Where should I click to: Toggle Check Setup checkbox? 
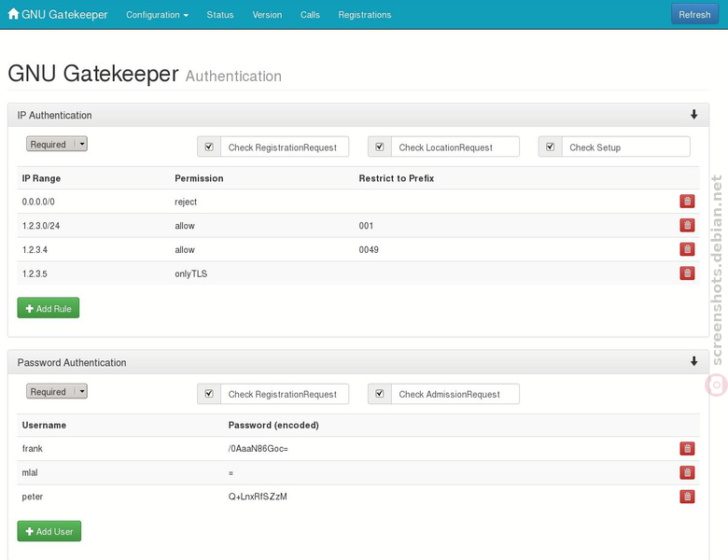click(x=550, y=147)
